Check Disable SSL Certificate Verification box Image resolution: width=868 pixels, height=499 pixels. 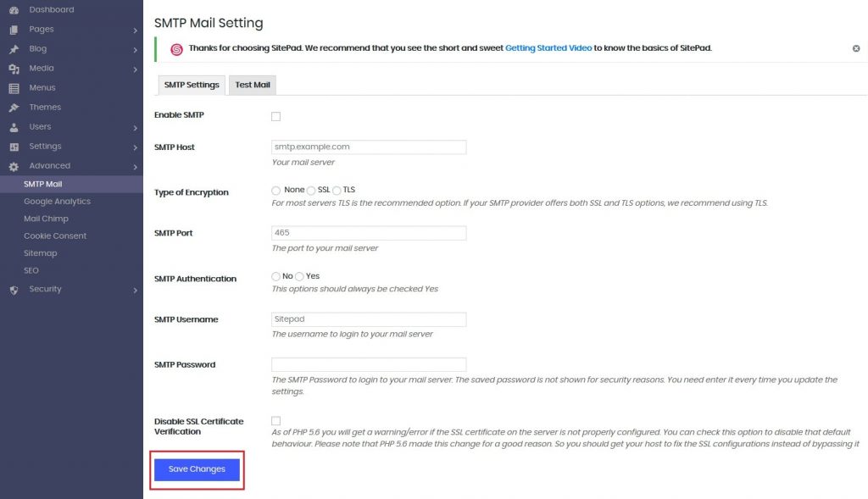275,420
